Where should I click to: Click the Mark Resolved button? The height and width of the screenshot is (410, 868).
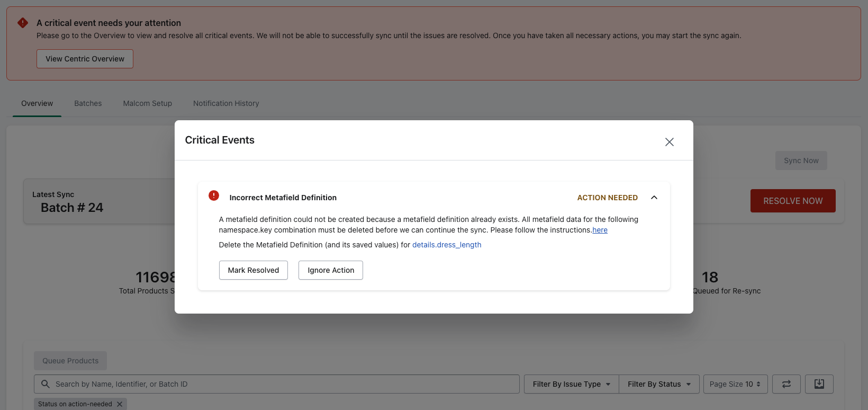[253, 270]
